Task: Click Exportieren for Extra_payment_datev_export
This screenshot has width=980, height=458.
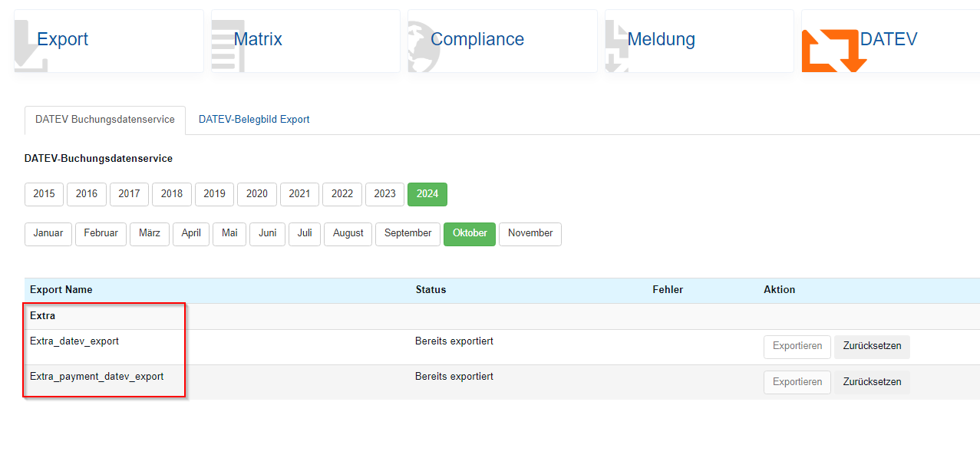Action: (x=797, y=382)
